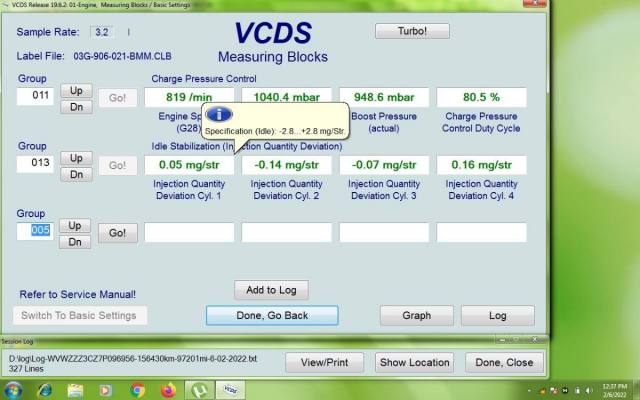Click the Windows Start orb

pyautogui.click(x=14, y=389)
